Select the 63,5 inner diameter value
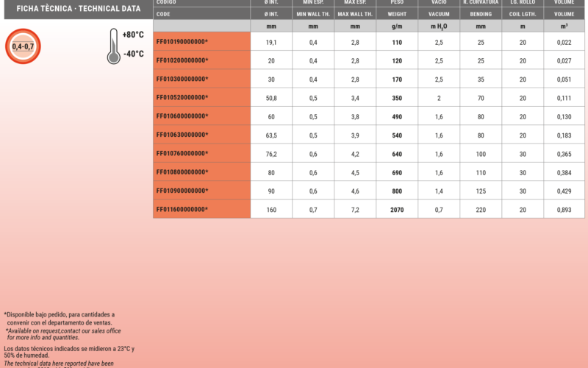The width and height of the screenshot is (588, 368). pyautogui.click(x=271, y=135)
